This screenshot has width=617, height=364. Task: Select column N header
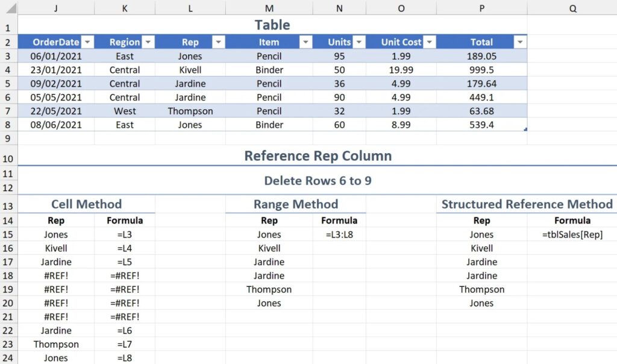(339, 8)
